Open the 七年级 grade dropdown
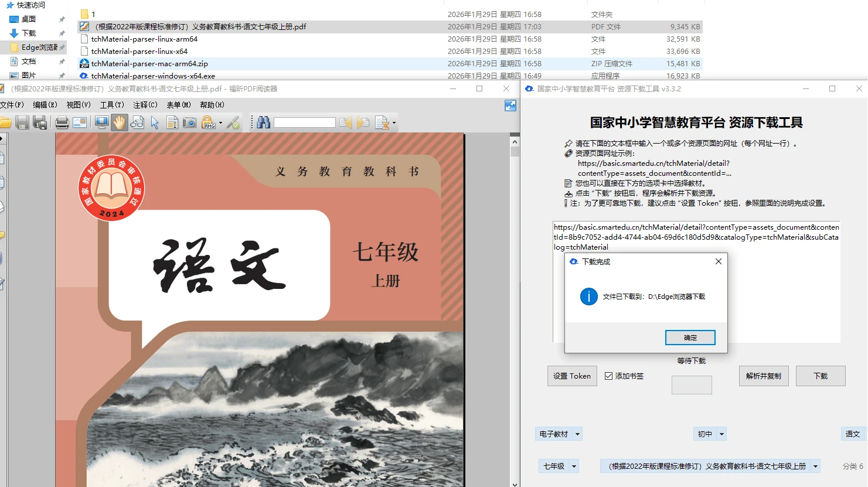This screenshot has height=487, width=868. click(558, 466)
